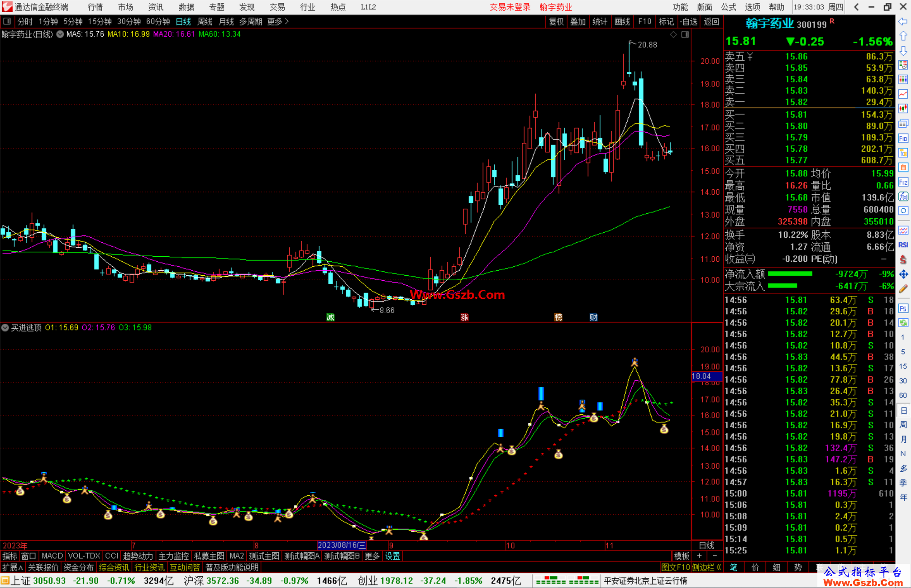
Task: Click the F12 trading sidebar icon
Action: 903,182
